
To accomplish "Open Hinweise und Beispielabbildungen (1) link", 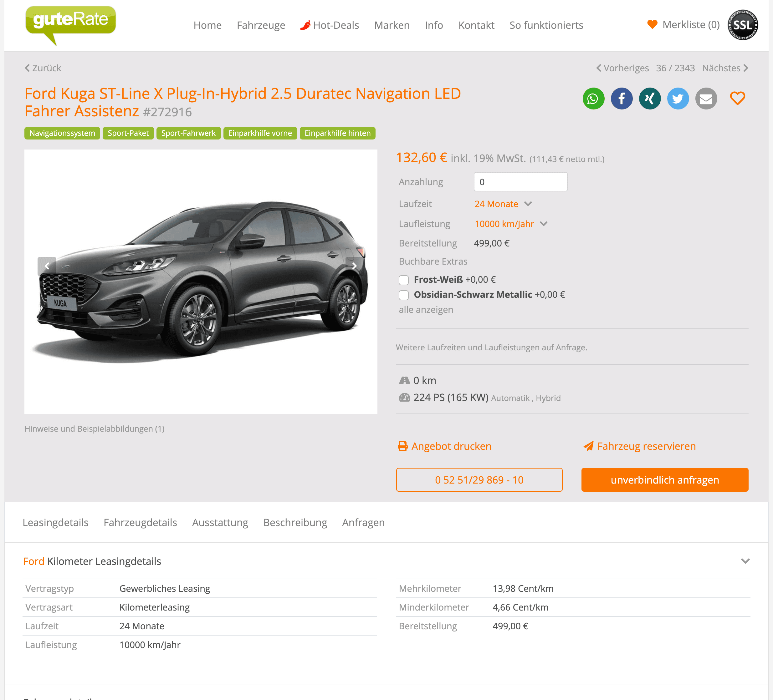I will tap(94, 429).
